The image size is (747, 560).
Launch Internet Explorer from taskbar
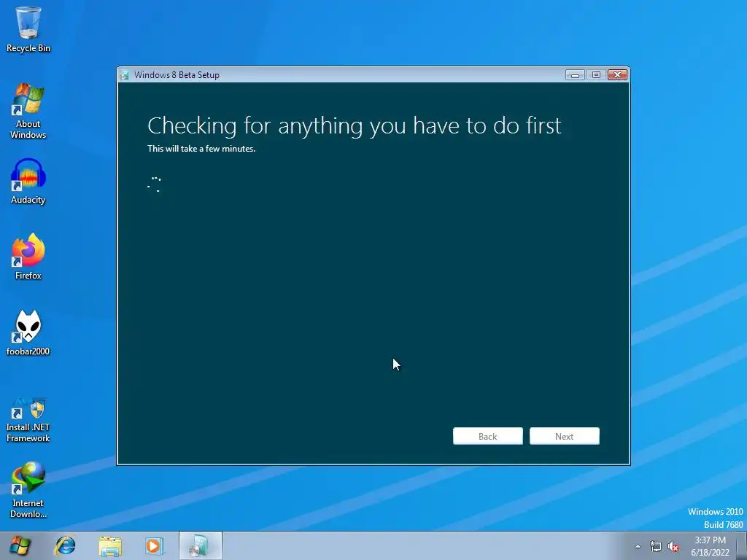click(x=65, y=545)
